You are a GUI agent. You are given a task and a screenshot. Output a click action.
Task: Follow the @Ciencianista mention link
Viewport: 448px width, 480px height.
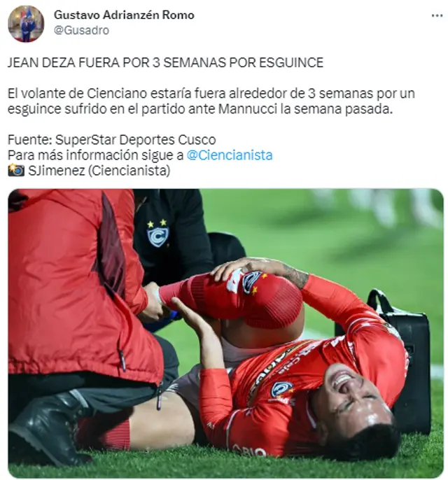point(230,155)
